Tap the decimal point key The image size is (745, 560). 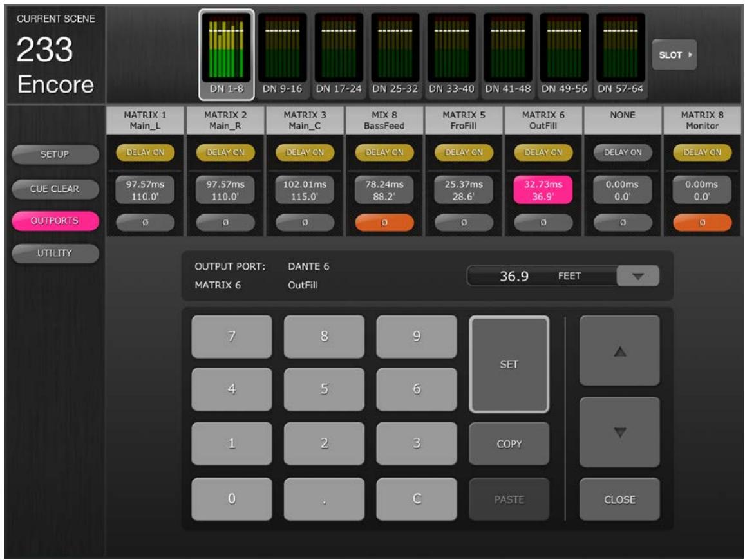[324, 499]
